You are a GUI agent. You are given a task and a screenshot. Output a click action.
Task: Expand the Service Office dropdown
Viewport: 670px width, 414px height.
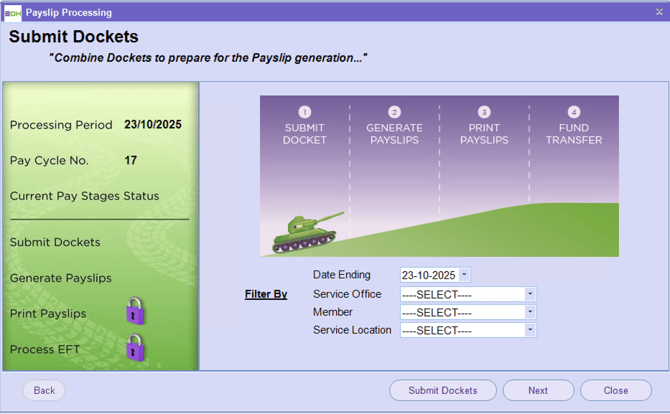pos(530,294)
